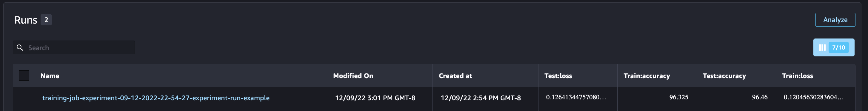Open column settings via the columns icon
This screenshot has height=111, width=868.
822,47
